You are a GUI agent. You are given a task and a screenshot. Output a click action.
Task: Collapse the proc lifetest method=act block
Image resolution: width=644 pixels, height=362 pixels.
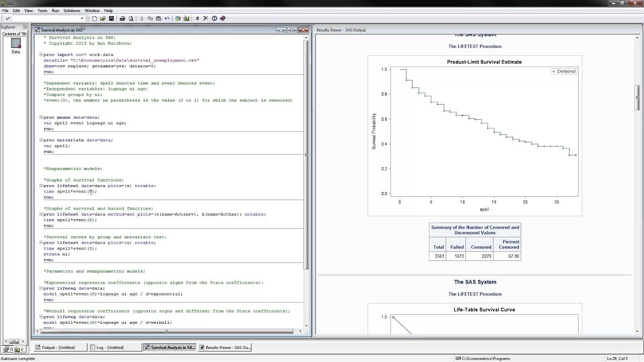(x=41, y=214)
